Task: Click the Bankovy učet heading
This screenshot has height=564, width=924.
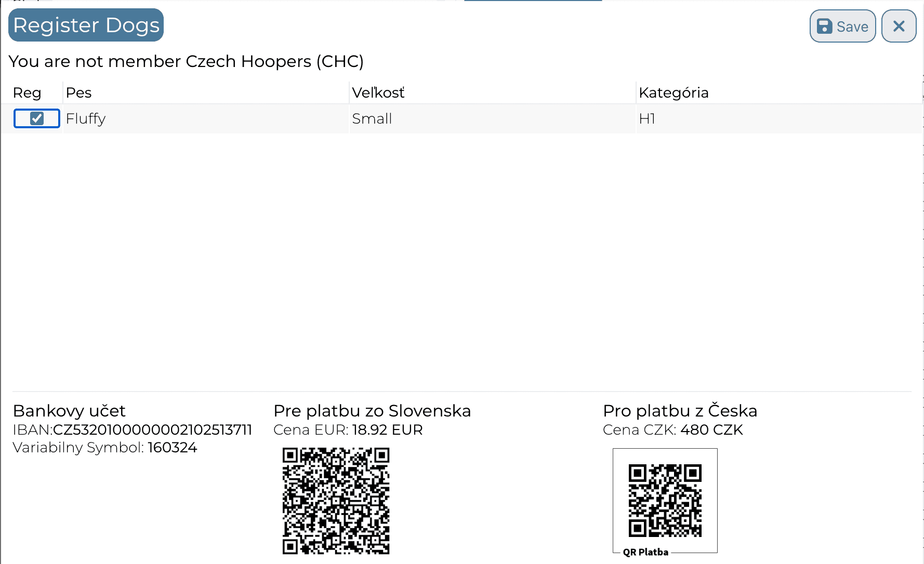Action: [69, 411]
